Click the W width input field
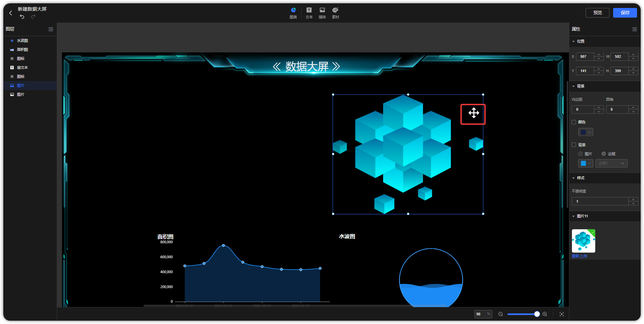644x324 pixels. click(619, 56)
